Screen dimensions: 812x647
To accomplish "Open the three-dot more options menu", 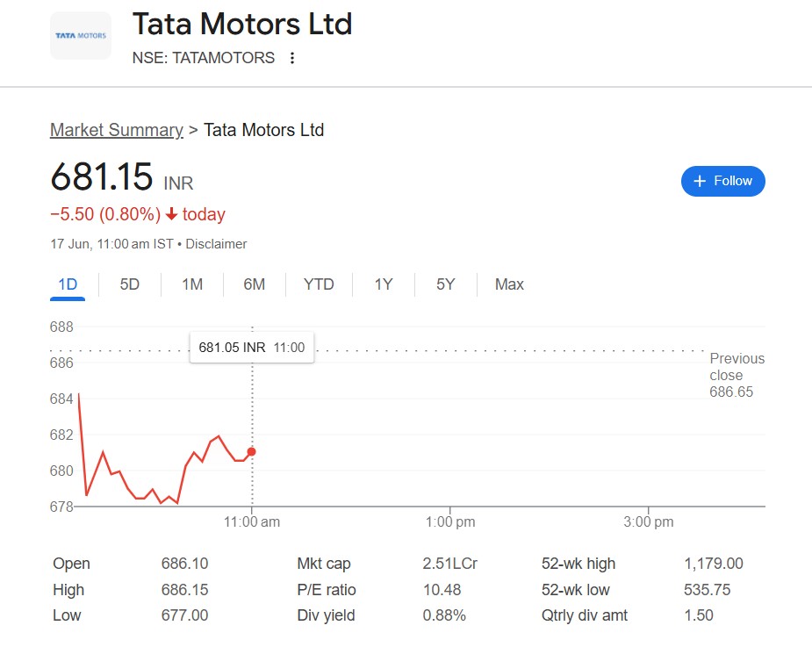I will click(x=292, y=58).
